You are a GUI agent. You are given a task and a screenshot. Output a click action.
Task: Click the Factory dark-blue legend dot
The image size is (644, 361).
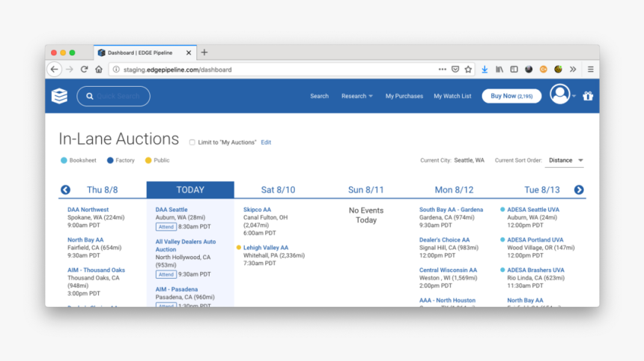110,160
